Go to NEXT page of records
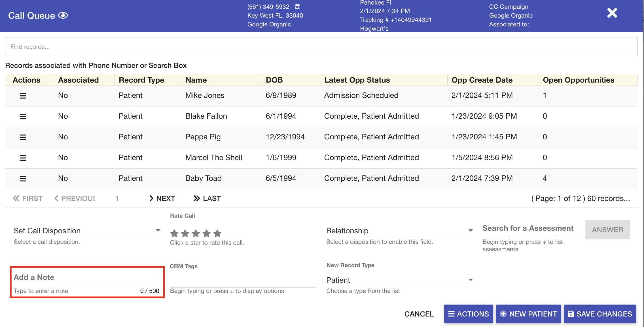This screenshot has height=327, width=644. click(x=162, y=198)
